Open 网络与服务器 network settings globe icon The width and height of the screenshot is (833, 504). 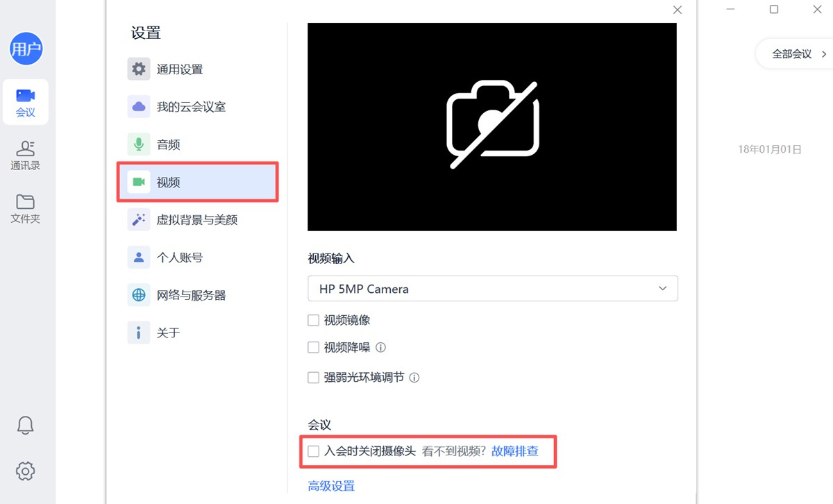click(138, 294)
